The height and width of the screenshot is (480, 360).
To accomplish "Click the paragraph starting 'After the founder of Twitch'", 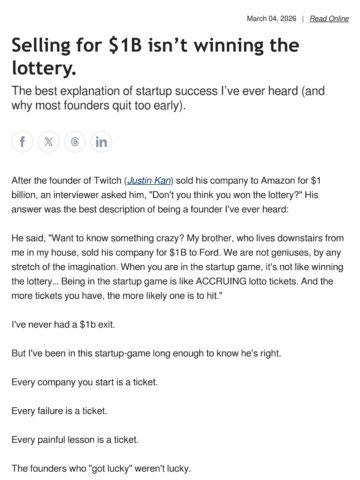I will (x=166, y=195).
